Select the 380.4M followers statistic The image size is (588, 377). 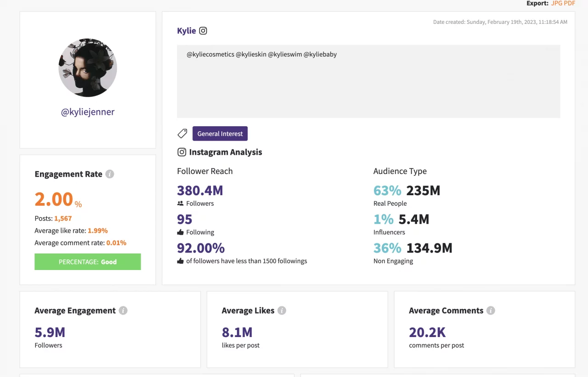200,190
